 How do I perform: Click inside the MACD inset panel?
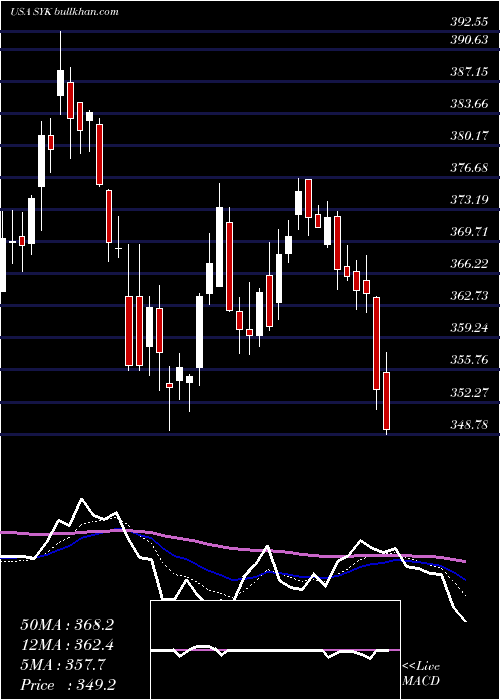click(x=275, y=650)
